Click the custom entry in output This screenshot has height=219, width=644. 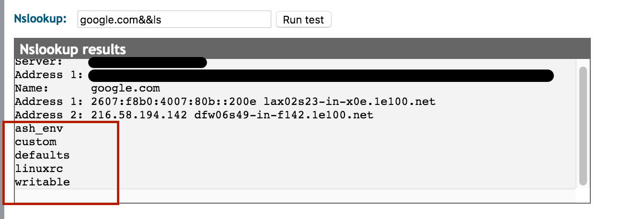pyautogui.click(x=36, y=142)
